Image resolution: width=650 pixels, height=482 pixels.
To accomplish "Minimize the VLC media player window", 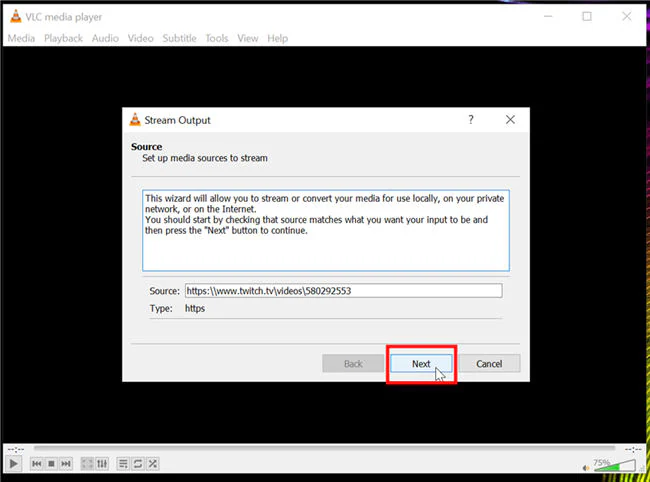I will [x=548, y=17].
